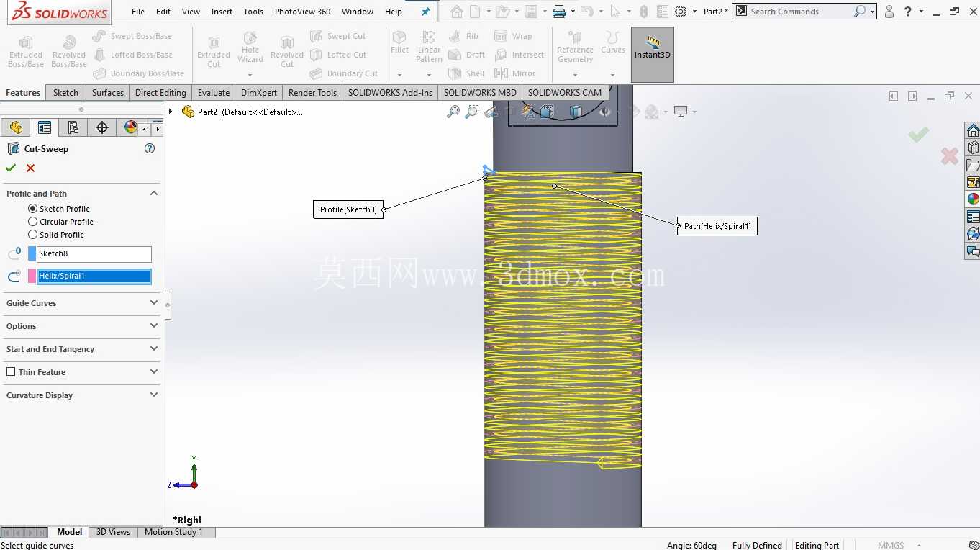The image size is (980, 550).
Task: Open the Options gear icon
Action: click(681, 12)
